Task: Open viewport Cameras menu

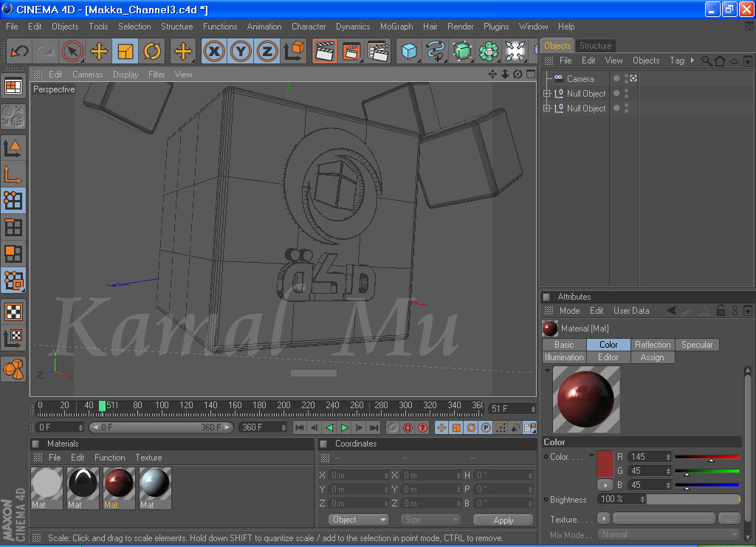Action: (x=87, y=75)
